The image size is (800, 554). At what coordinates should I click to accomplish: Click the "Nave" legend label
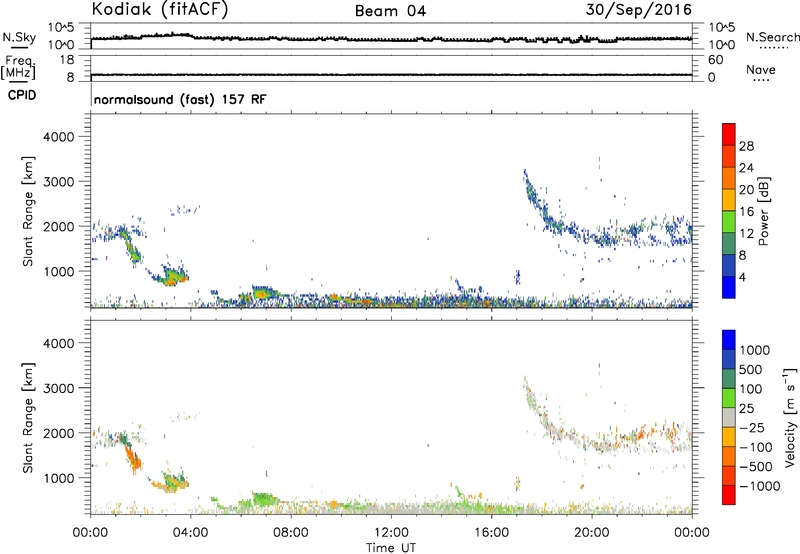tap(761, 70)
